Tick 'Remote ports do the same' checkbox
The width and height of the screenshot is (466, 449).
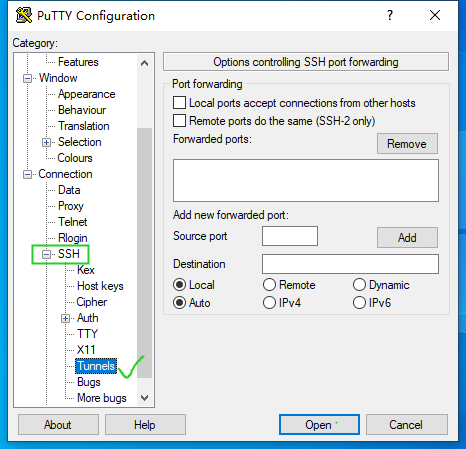pyautogui.click(x=179, y=120)
